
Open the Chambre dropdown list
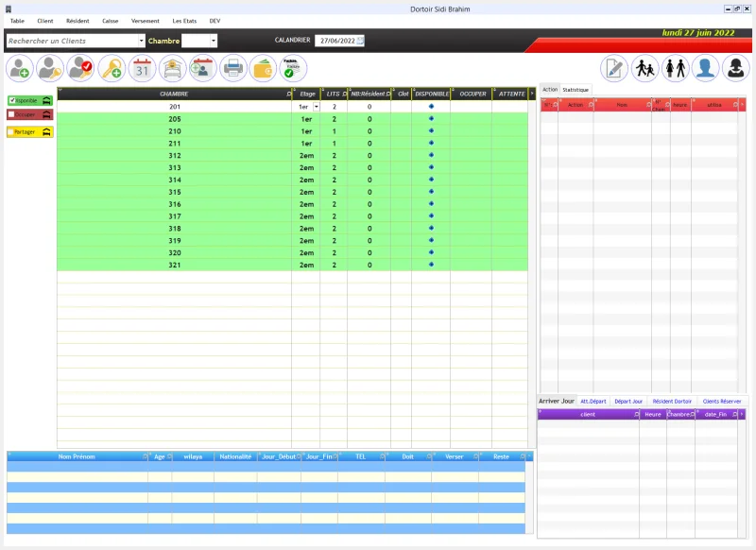(214, 41)
